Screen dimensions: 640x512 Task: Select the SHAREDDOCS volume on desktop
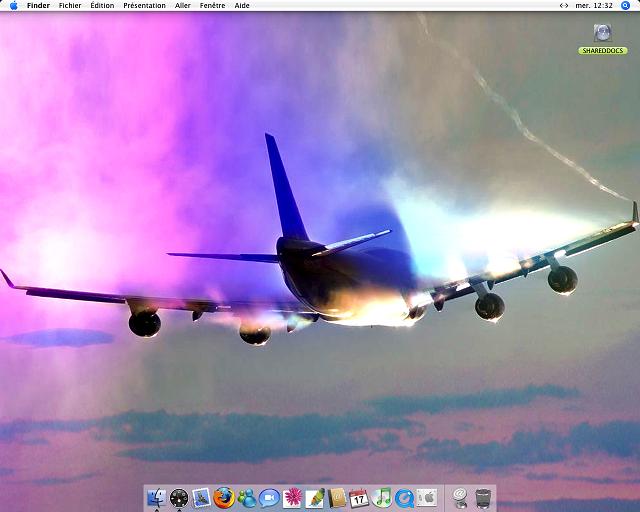[x=602, y=39]
